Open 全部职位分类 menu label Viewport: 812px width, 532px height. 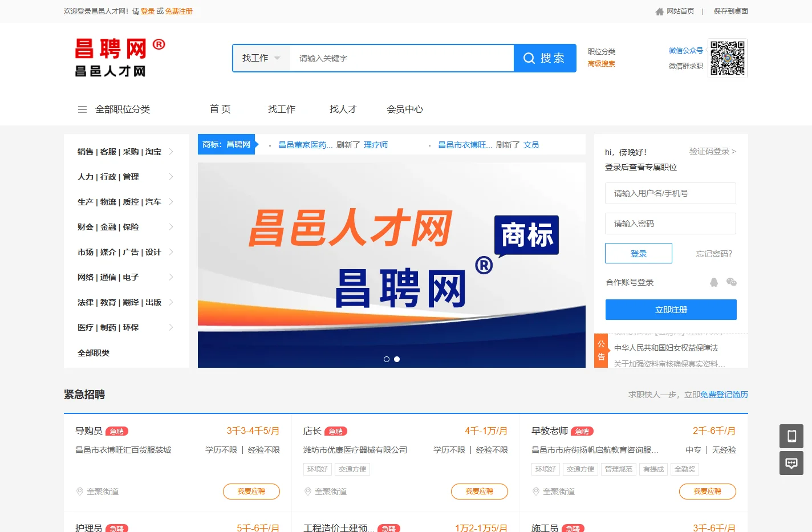(123, 109)
